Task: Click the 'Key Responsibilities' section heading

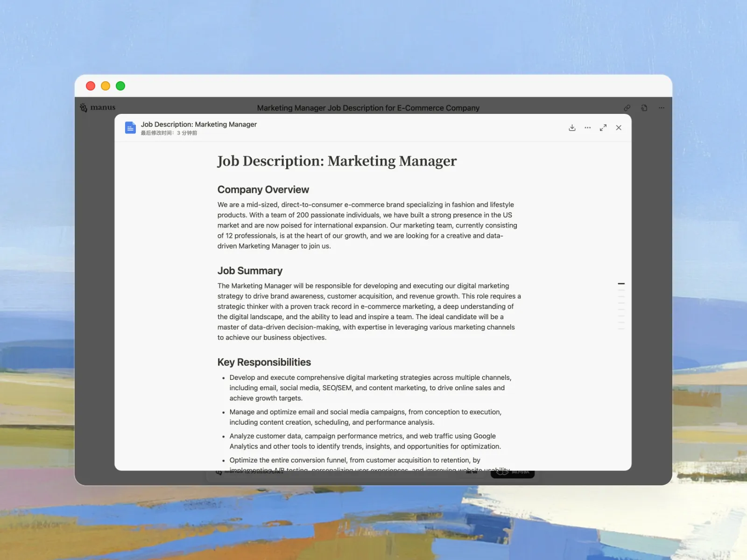Action: [x=264, y=362]
